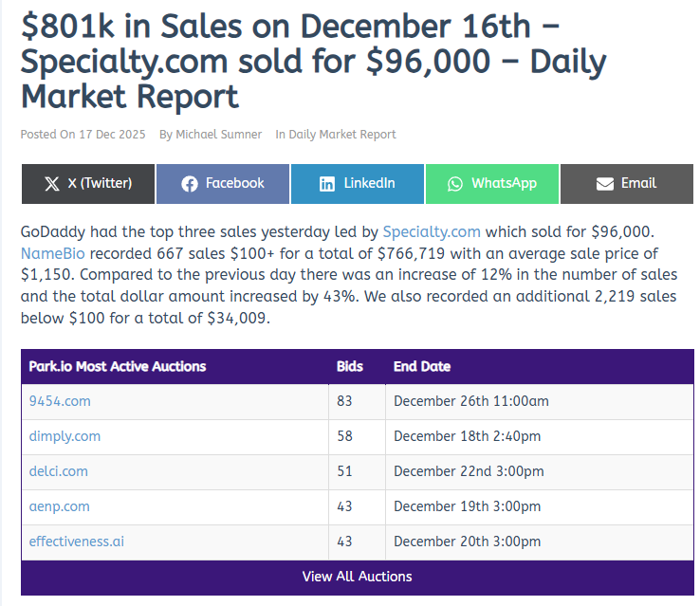Image resolution: width=700 pixels, height=606 pixels.
Task: Click author name Michael Sumner
Action: [x=218, y=135]
